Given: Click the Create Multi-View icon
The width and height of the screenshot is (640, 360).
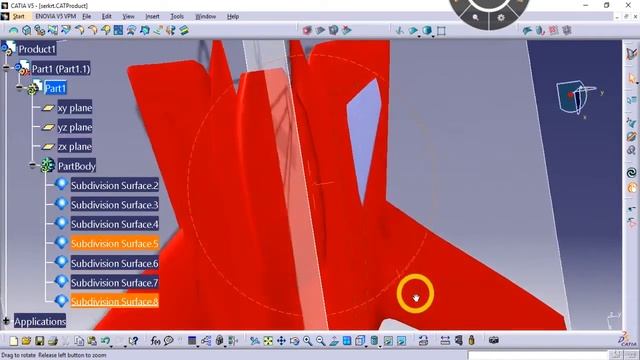Looking at the screenshot, I should click(x=347, y=341).
